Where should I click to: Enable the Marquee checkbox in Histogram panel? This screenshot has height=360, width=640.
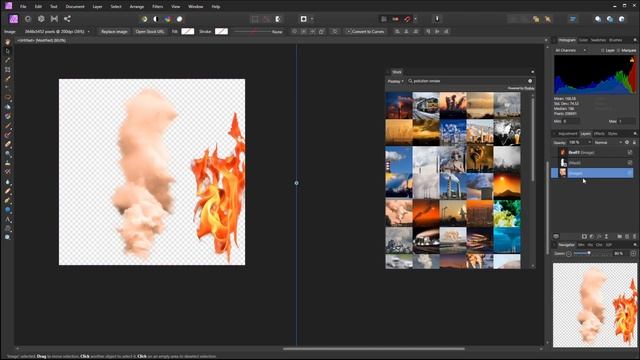[x=618, y=51]
